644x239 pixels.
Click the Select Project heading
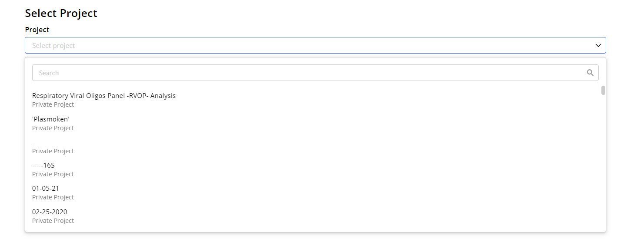pos(61,13)
